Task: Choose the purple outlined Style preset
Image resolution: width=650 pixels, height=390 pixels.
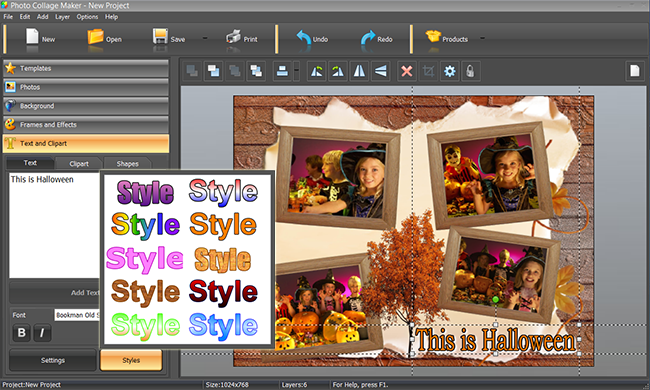Action: (145, 192)
